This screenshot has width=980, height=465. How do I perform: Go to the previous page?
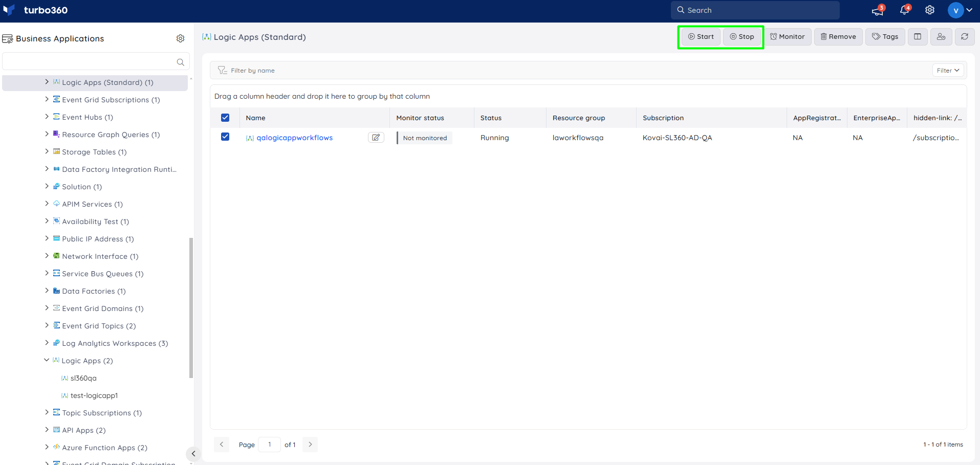point(222,445)
